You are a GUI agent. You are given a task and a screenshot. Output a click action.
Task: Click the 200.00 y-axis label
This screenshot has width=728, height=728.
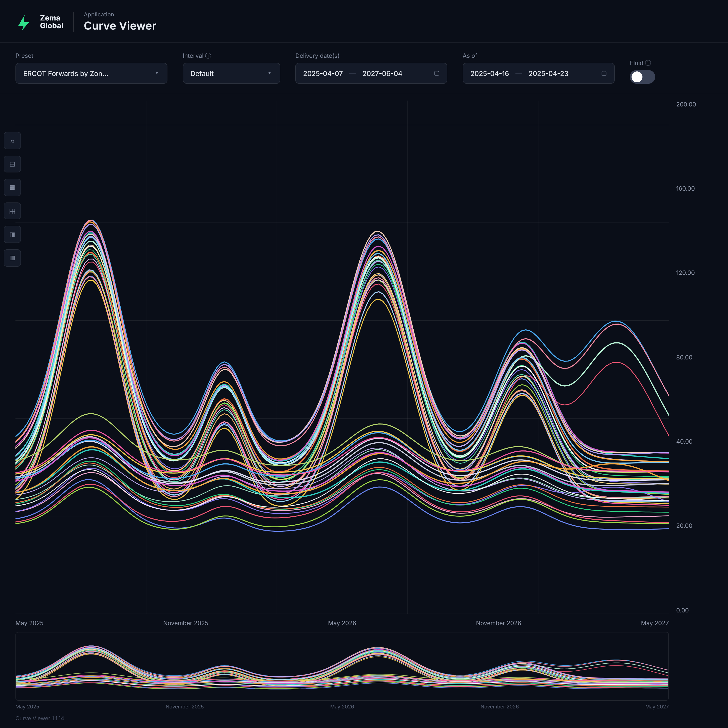[686, 104]
